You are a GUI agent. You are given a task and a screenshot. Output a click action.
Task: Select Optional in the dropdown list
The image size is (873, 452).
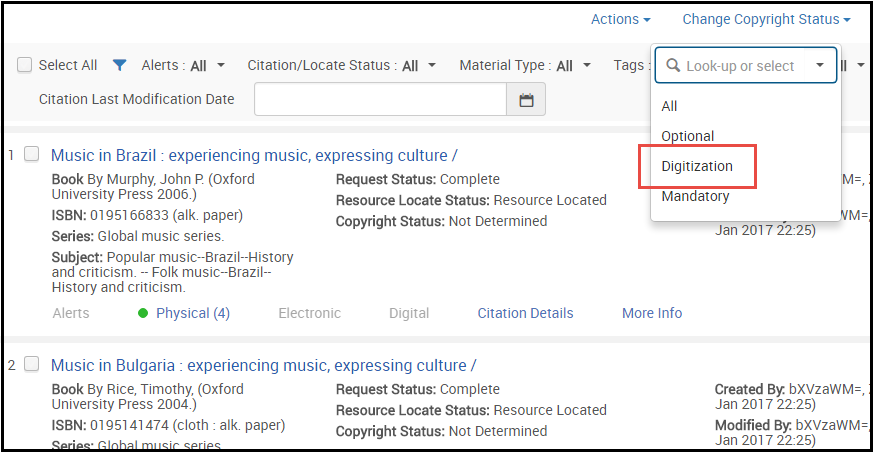[688, 136]
